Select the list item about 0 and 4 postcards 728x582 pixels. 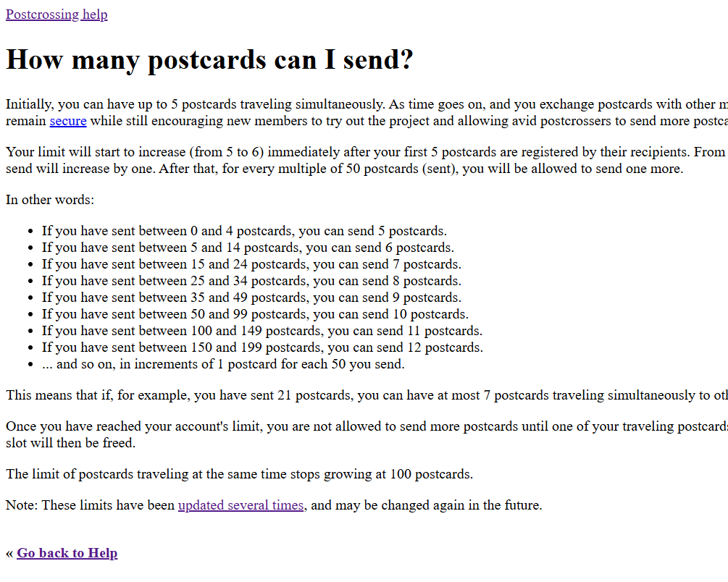click(x=244, y=232)
